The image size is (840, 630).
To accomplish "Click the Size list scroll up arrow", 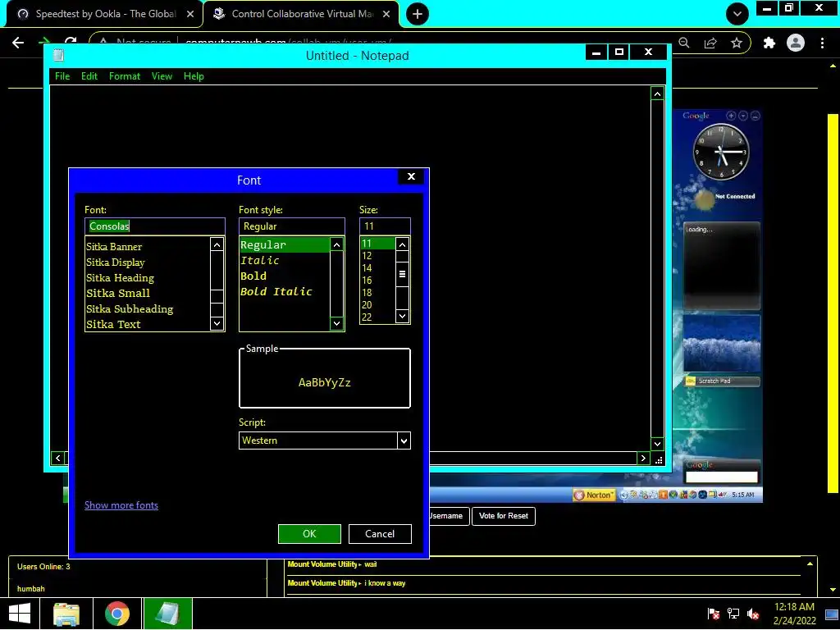I will click(402, 244).
